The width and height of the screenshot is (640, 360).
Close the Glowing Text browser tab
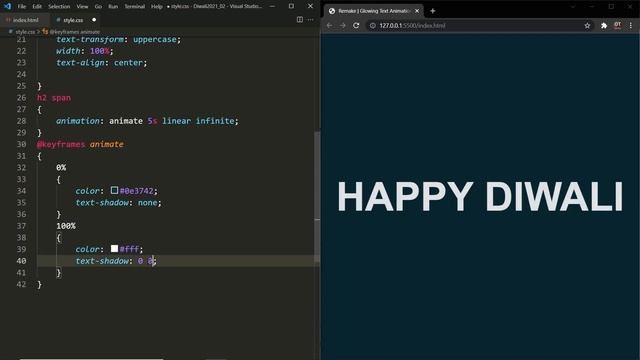[417, 11]
